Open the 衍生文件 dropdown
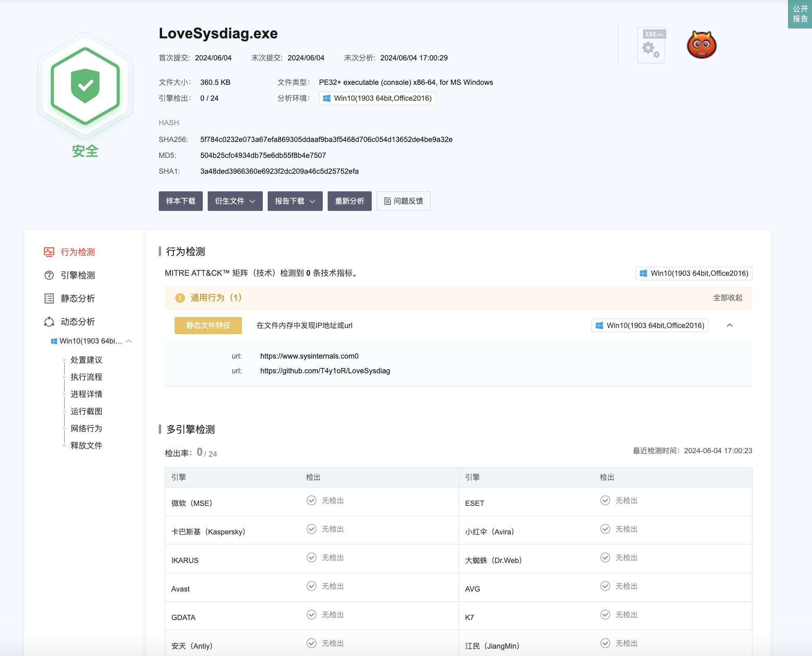The height and width of the screenshot is (656, 812). coord(235,201)
